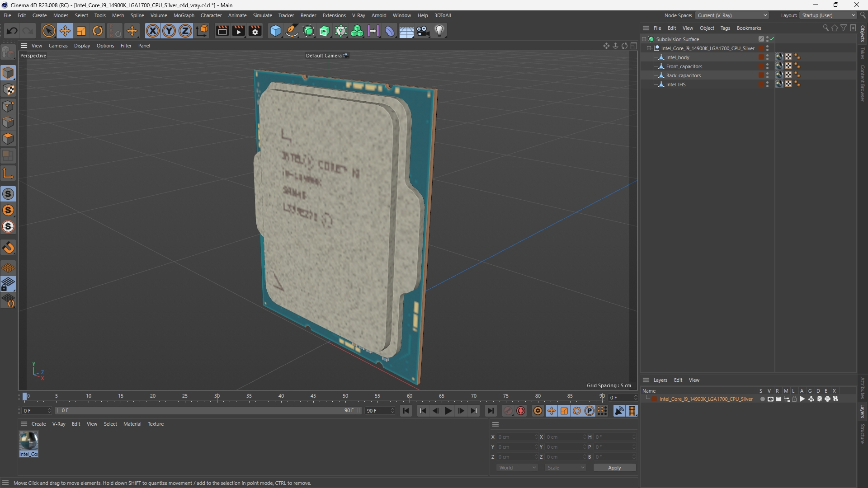
Task: Open Edit Render Settings
Action: (255, 31)
